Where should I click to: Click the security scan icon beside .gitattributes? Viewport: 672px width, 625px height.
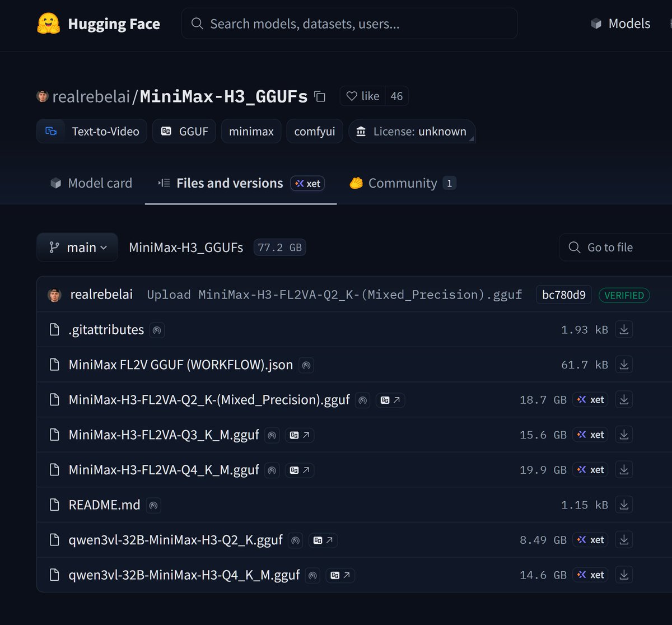(x=157, y=330)
